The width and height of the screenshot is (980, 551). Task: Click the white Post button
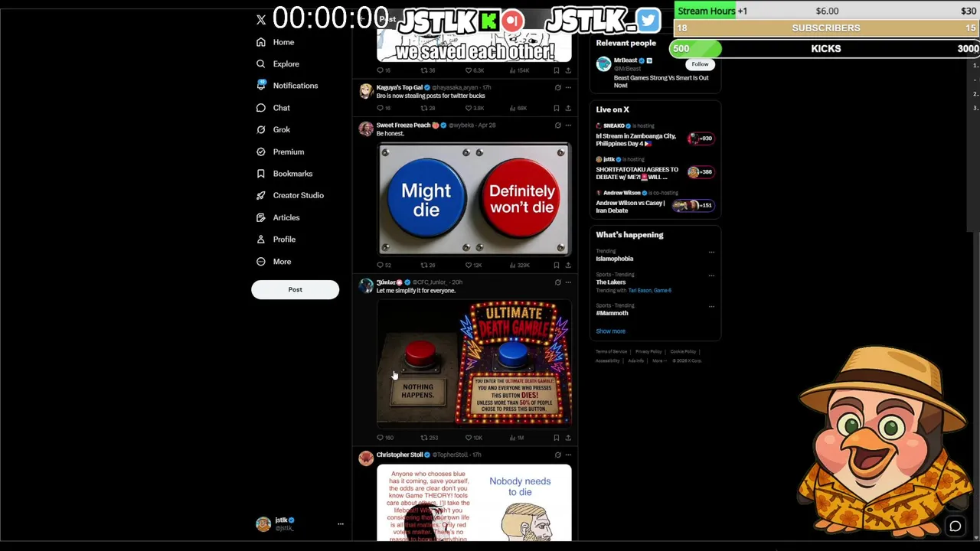[x=295, y=289]
